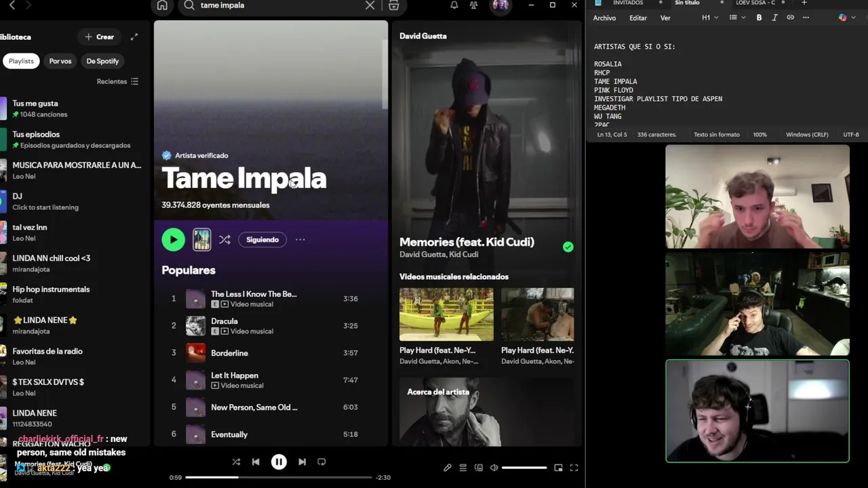
Task: Open the Ver menu in Notepad
Action: 665,18
